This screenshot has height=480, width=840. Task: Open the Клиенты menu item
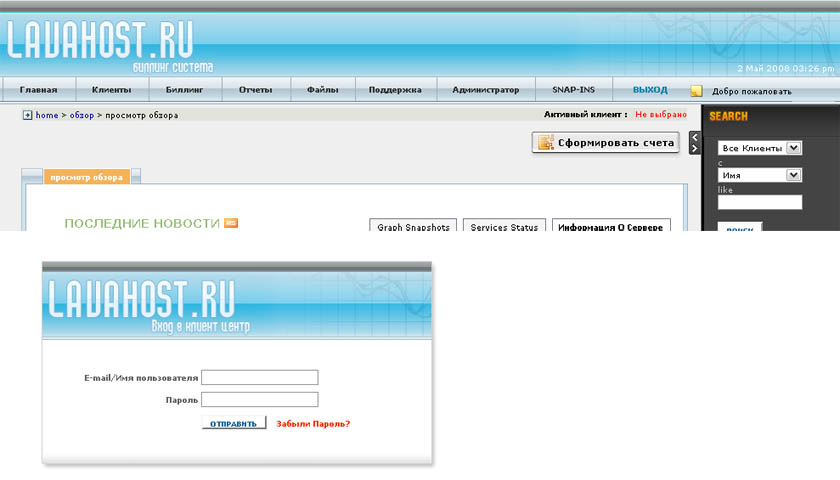111,89
